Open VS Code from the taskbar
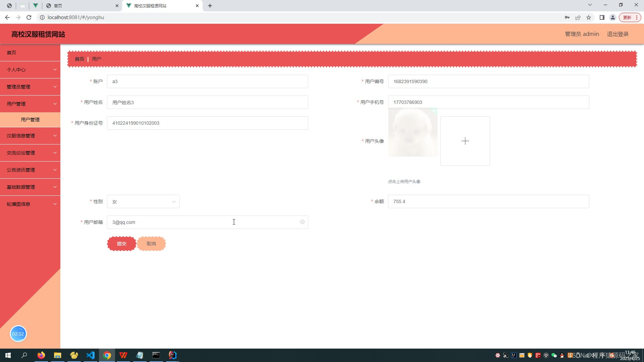Viewport: 644px width, 362px height. (x=91, y=355)
